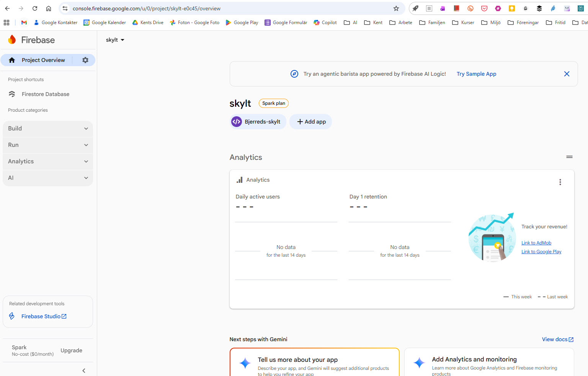This screenshot has width=588, height=376.
Task: Open Google Kalender bookmark
Action: (x=105, y=23)
